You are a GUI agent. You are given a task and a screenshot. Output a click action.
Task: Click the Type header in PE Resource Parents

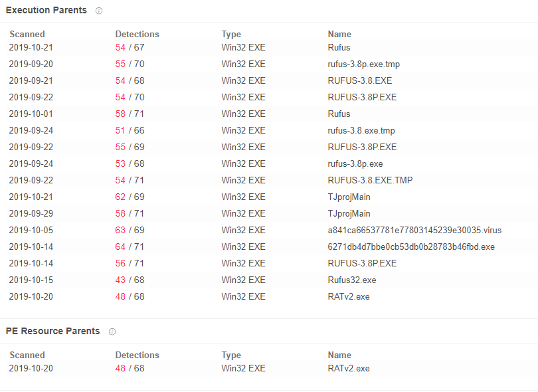click(x=231, y=355)
